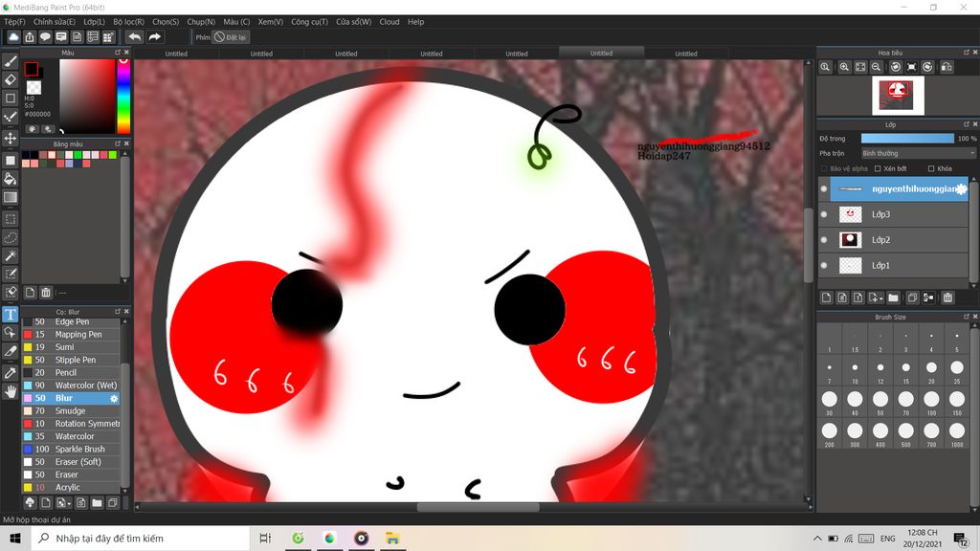Open the Chỉnh sửa(E) menu
The image size is (980, 551).
click(55, 22)
